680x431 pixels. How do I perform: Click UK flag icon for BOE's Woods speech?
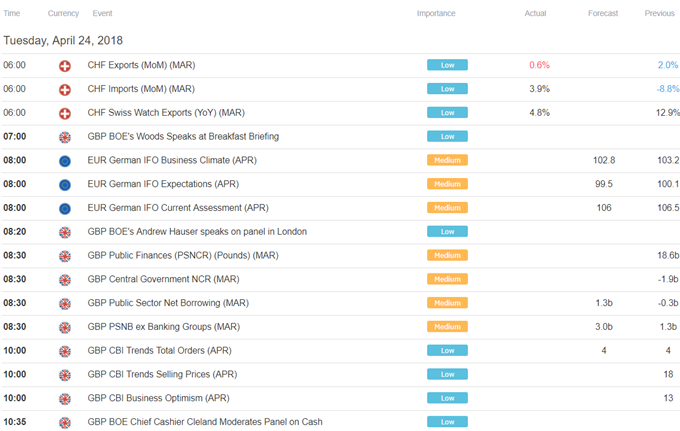click(x=65, y=137)
